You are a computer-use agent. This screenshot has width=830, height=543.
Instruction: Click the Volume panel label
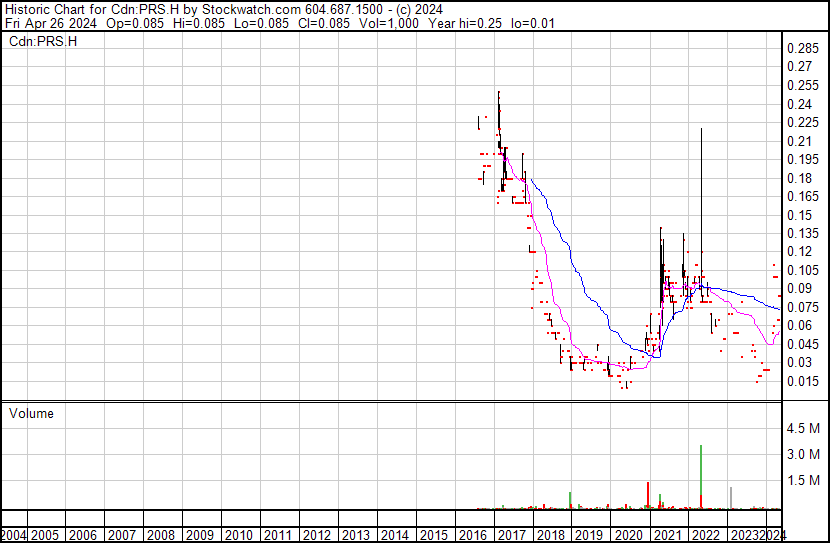(31, 413)
